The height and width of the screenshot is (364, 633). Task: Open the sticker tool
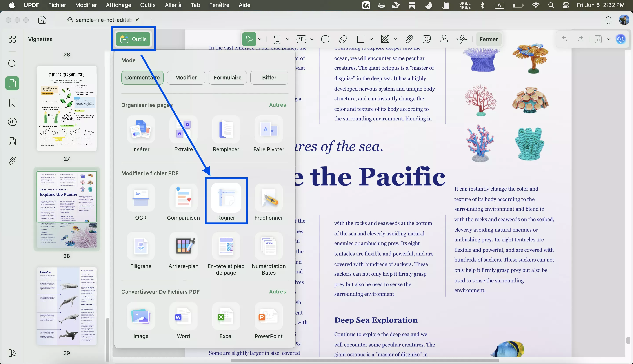pos(427,39)
